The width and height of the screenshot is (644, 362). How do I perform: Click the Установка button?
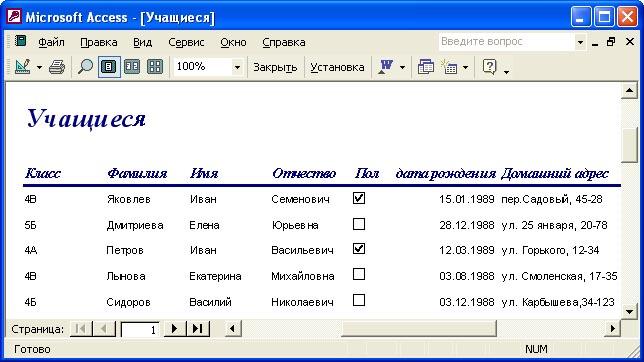(x=337, y=67)
